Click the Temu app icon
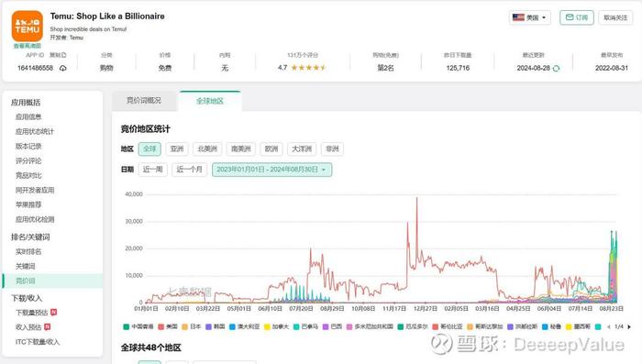The image size is (642, 364). [27, 26]
